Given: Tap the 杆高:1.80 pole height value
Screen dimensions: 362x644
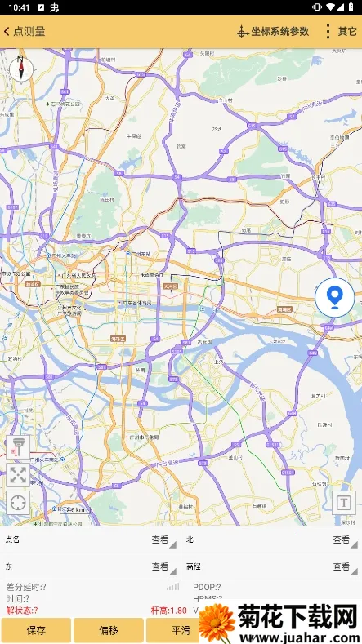Looking at the screenshot, I should click(x=169, y=611).
